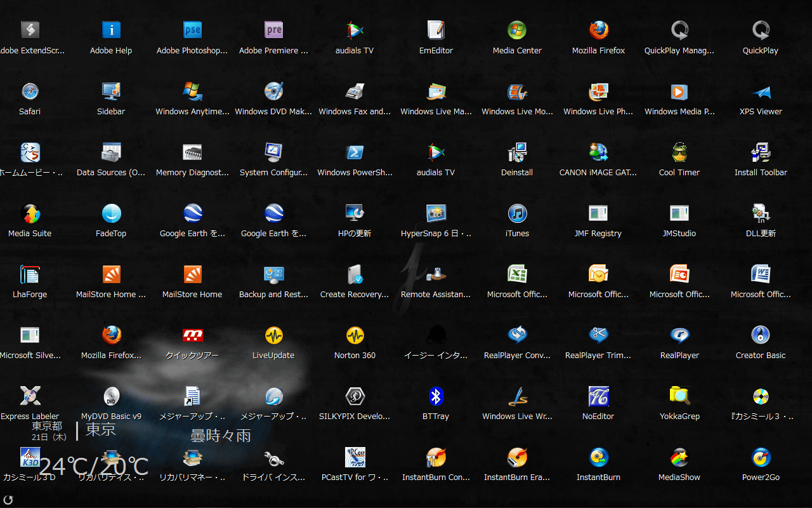Image resolution: width=812 pixels, height=508 pixels.
Task: Open the LiveUpdate icon
Action: point(273,335)
